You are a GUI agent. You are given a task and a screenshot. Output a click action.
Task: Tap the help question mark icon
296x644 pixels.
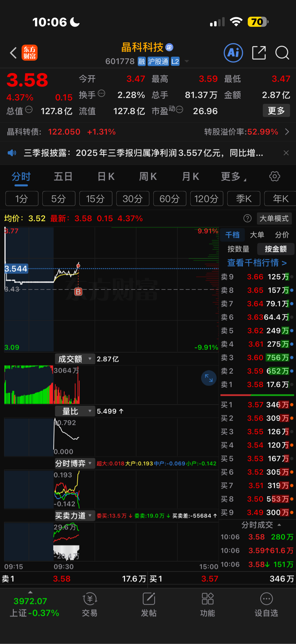tap(247, 218)
